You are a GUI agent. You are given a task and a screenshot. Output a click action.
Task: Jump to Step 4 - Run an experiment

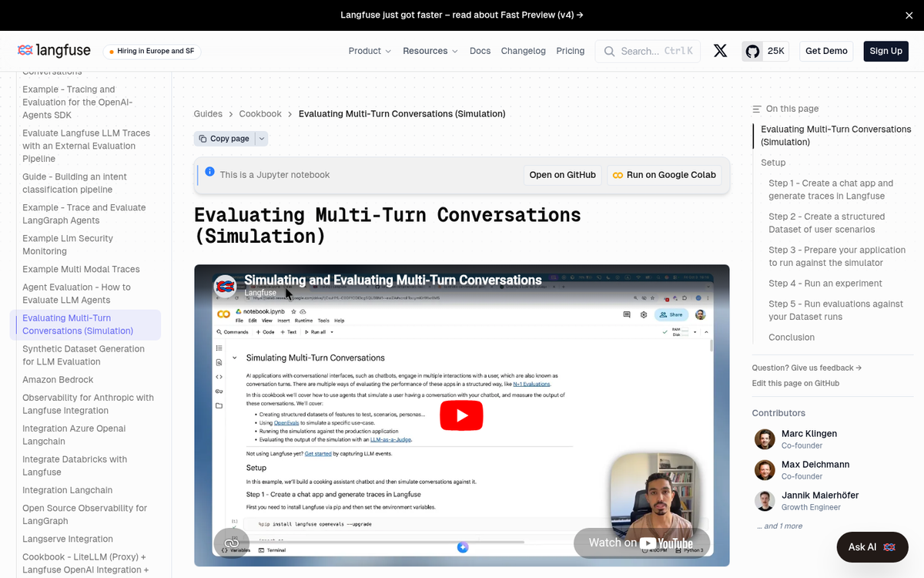pyautogui.click(x=825, y=284)
